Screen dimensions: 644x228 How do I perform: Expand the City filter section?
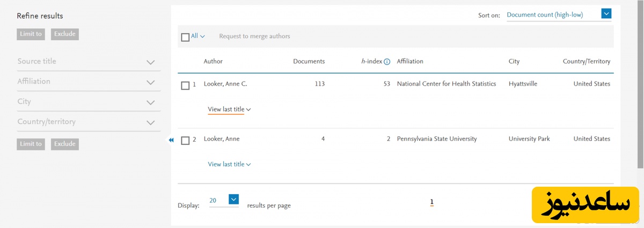150,102
